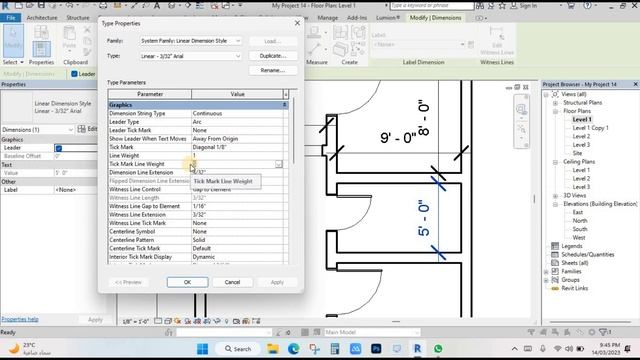The image size is (640, 360).
Task: Switch to the Structure ribbon tab
Action: pos(78,18)
